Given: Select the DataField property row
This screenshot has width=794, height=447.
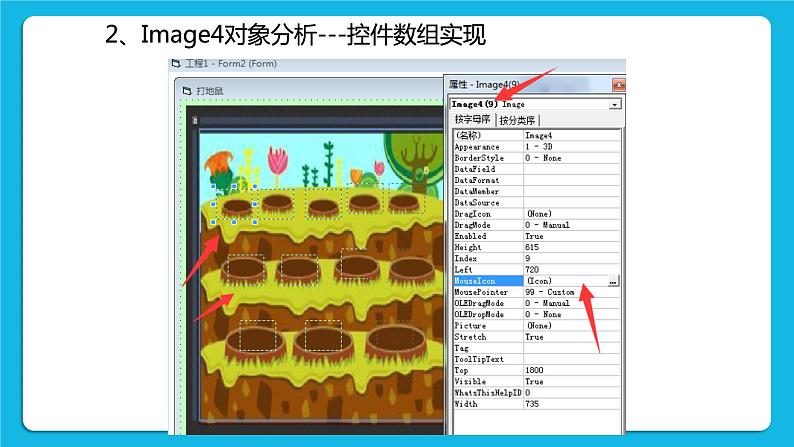Looking at the screenshot, I should click(537, 169).
